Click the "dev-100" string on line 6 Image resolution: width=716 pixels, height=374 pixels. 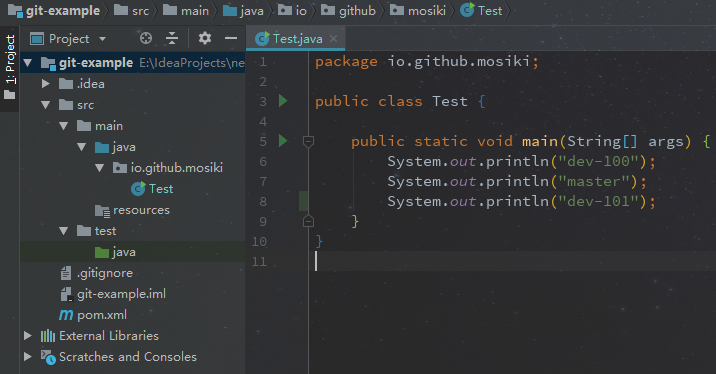coord(599,161)
